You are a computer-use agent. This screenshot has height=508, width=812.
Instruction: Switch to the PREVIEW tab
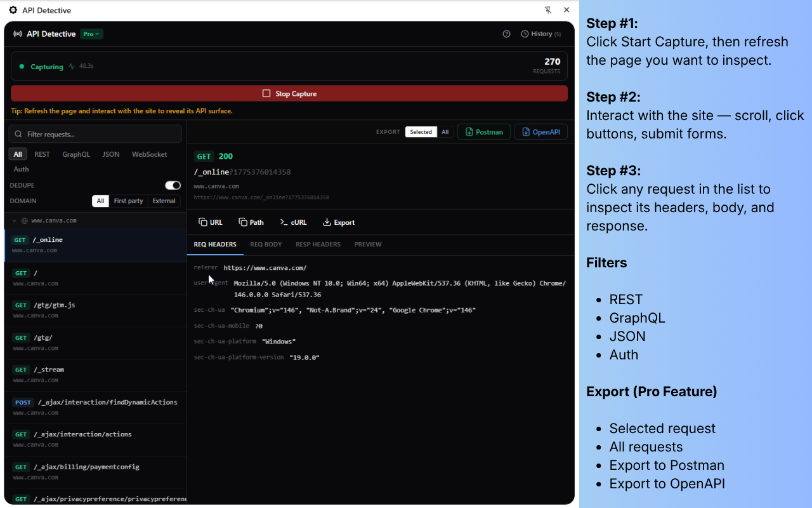[368, 244]
